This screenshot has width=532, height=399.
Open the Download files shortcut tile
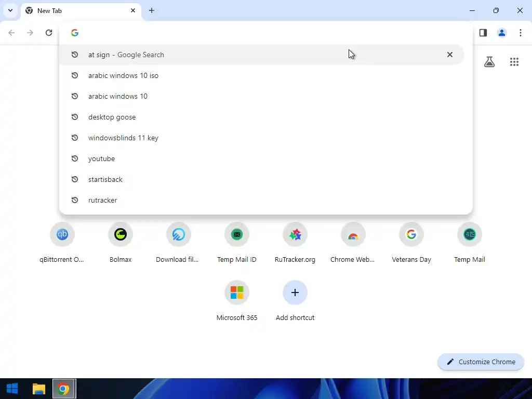pos(179,243)
